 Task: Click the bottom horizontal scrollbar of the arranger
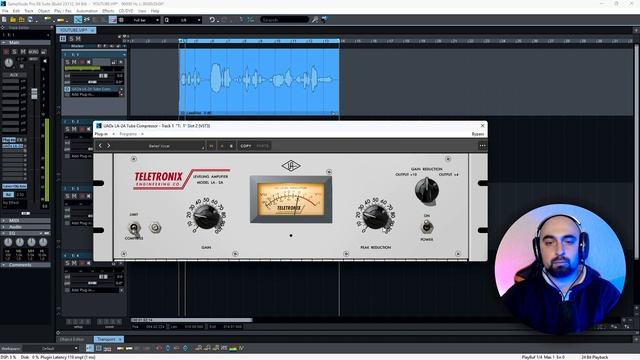click(191, 320)
